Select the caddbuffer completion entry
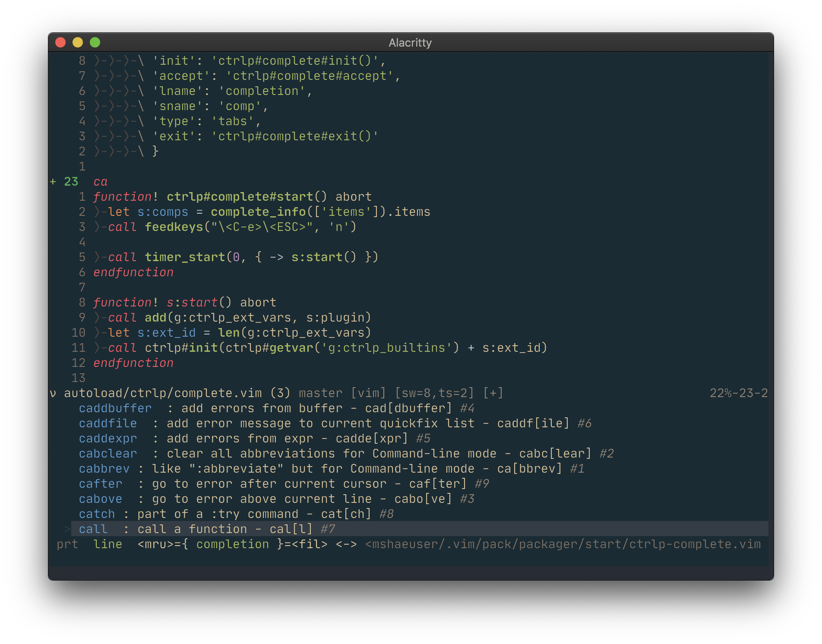 click(276, 408)
